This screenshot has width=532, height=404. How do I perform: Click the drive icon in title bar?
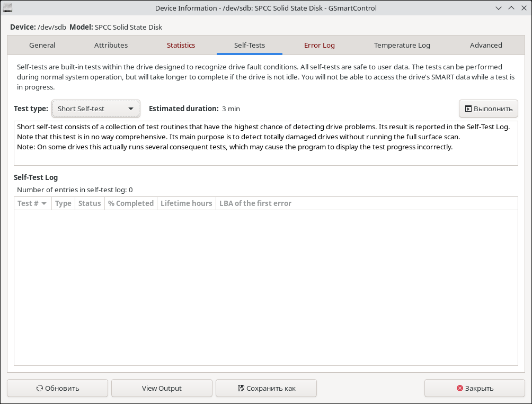[x=7, y=8]
